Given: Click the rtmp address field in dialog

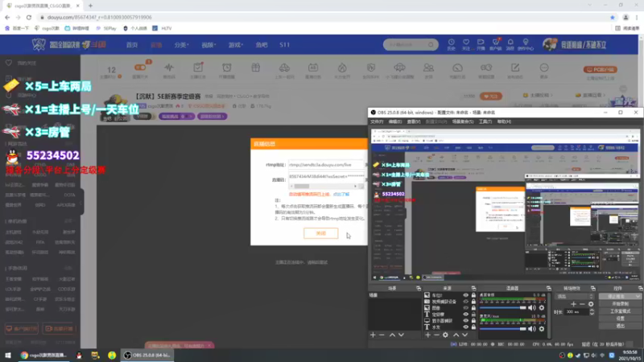Looking at the screenshot, I should pos(326,165).
